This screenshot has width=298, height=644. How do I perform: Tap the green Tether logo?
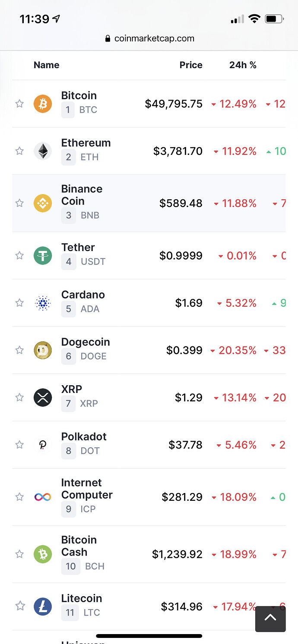point(43,255)
